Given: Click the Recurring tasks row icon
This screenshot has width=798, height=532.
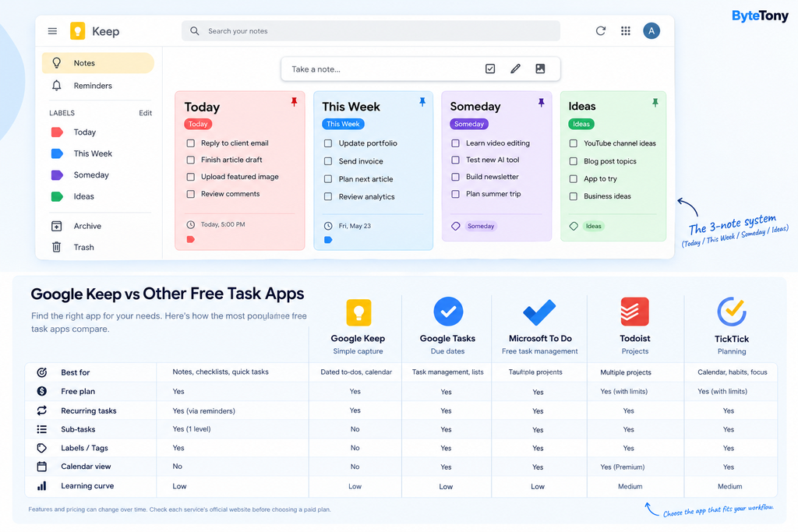Looking at the screenshot, I should click(x=42, y=410).
